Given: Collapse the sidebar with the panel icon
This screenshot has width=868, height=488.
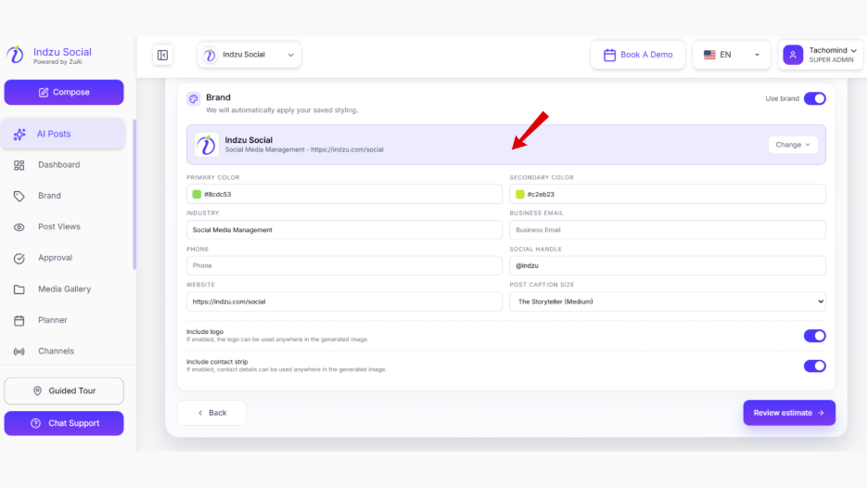Looking at the screenshot, I should coord(163,55).
